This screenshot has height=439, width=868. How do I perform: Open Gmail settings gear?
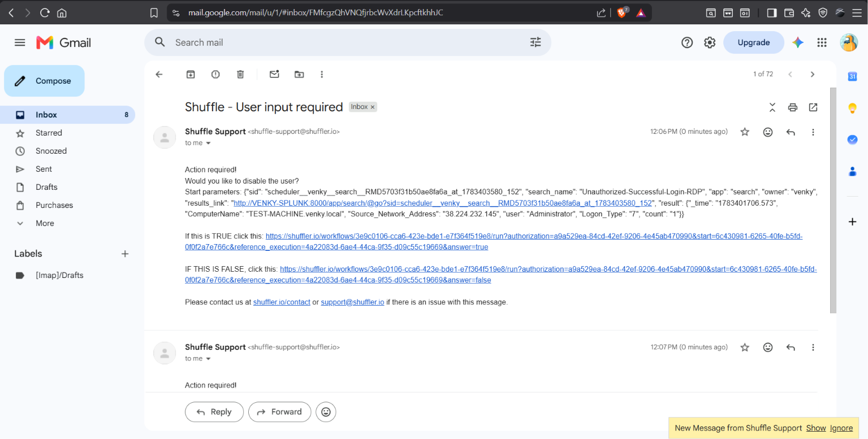[710, 42]
